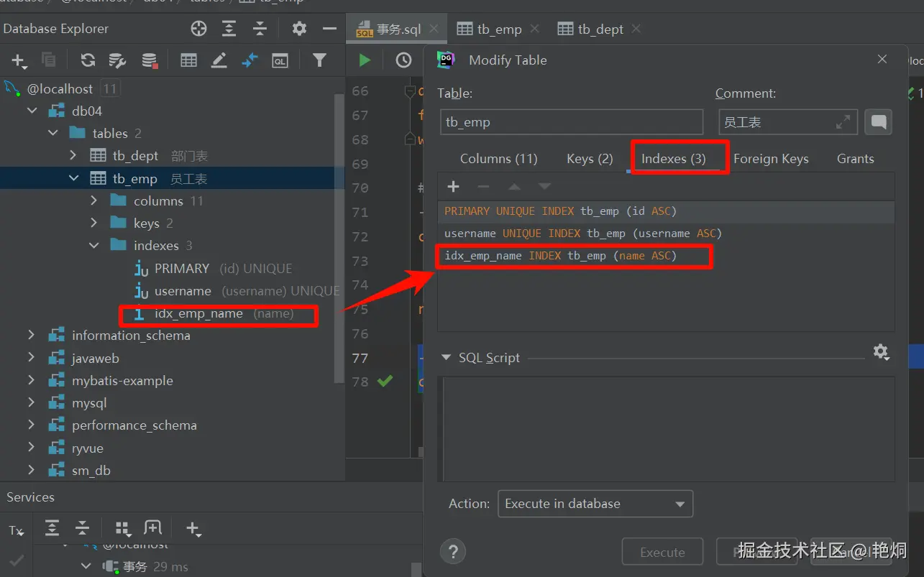Hide the Database Explorer panel with minus icon
The image size is (924, 577).
point(330,29)
